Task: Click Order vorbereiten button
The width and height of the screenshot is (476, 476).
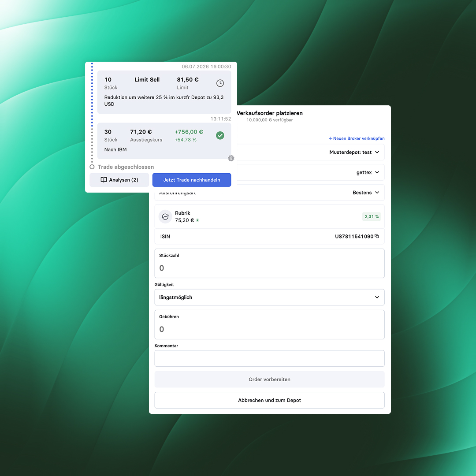Action: click(270, 379)
